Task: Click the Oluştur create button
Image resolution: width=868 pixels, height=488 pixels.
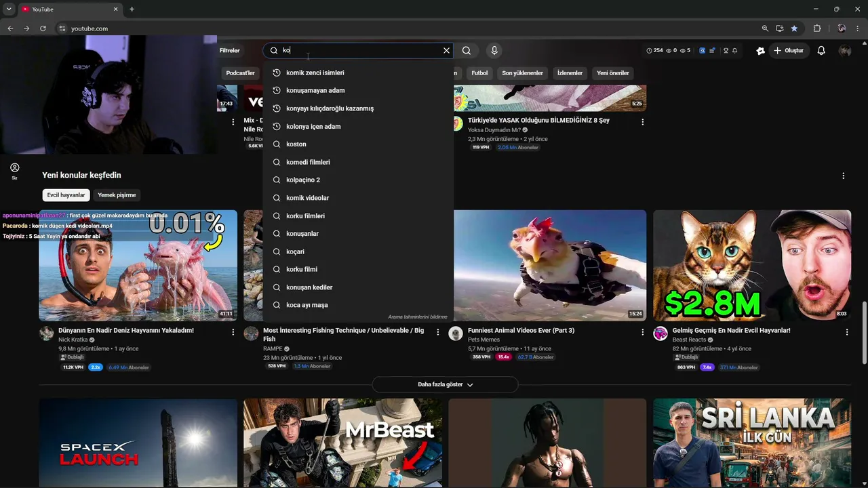Action: 789,50
